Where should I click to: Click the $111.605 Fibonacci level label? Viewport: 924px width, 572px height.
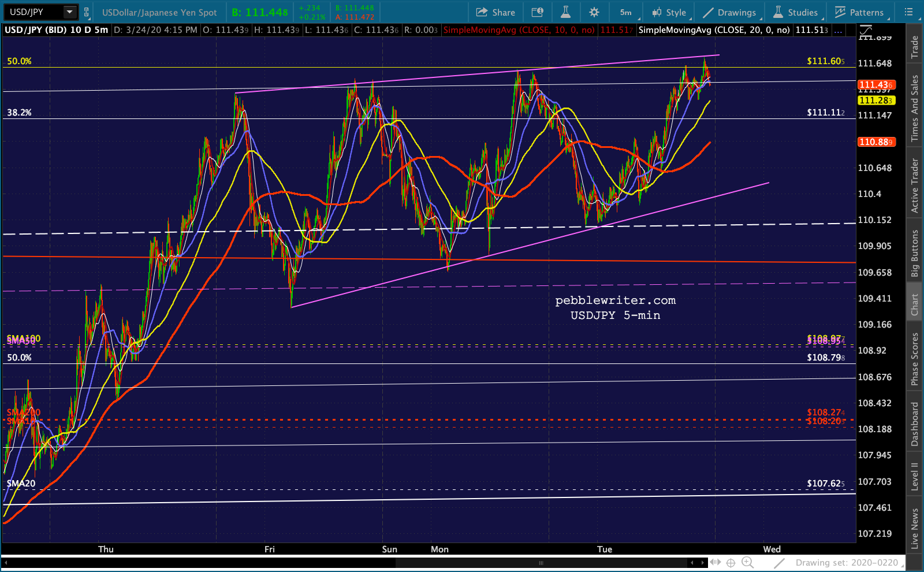(x=826, y=61)
